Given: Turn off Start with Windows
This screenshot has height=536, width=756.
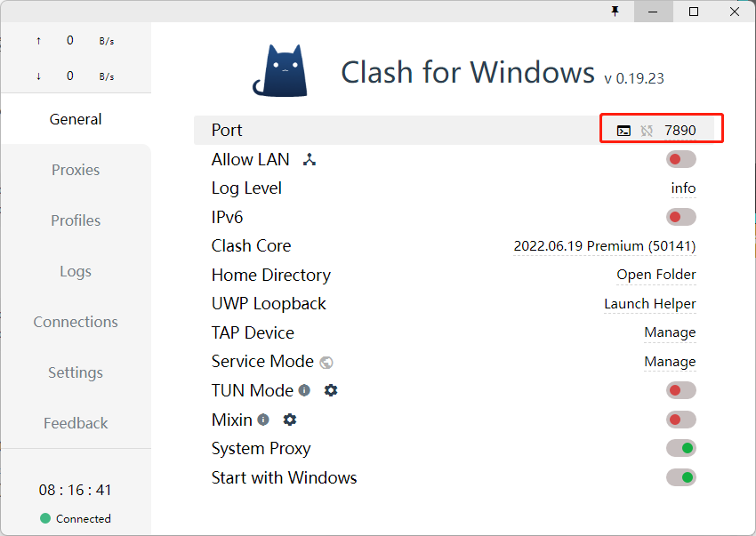Looking at the screenshot, I should tap(680, 477).
